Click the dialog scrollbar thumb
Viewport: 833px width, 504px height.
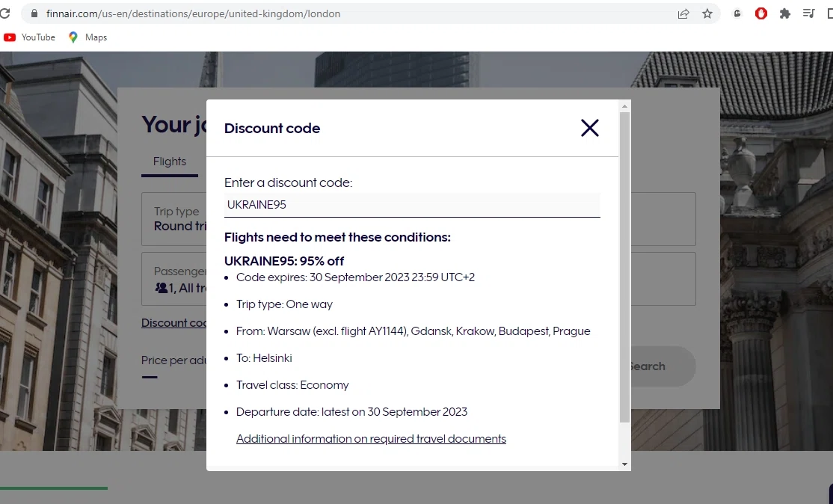[625, 267]
